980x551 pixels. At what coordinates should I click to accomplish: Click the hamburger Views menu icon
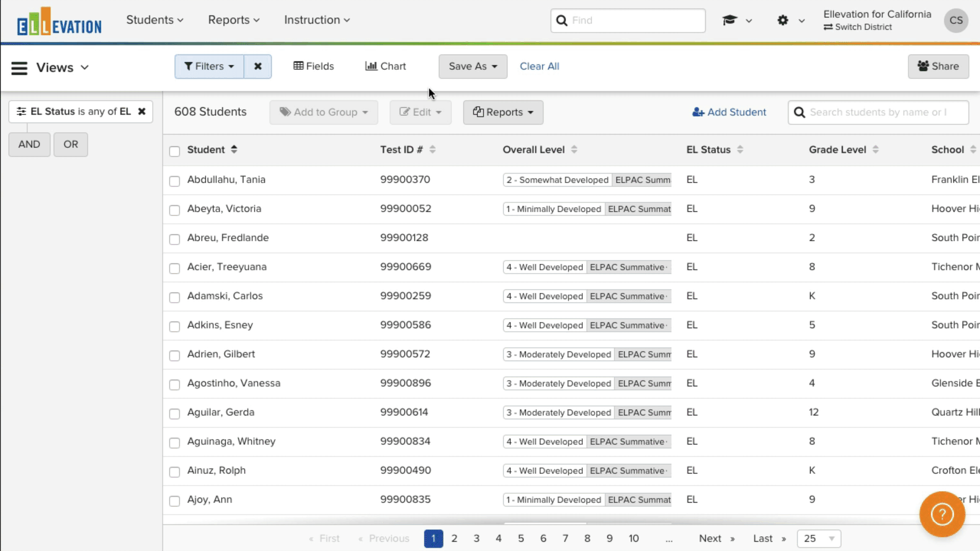pyautogui.click(x=19, y=68)
